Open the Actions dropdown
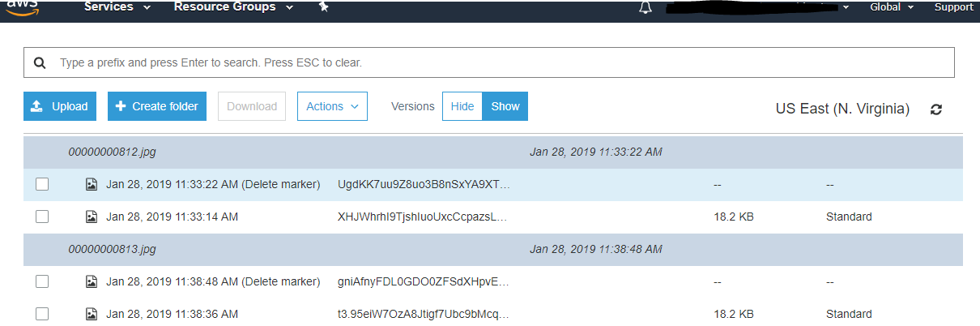This screenshot has width=980, height=326. click(333, 106)
